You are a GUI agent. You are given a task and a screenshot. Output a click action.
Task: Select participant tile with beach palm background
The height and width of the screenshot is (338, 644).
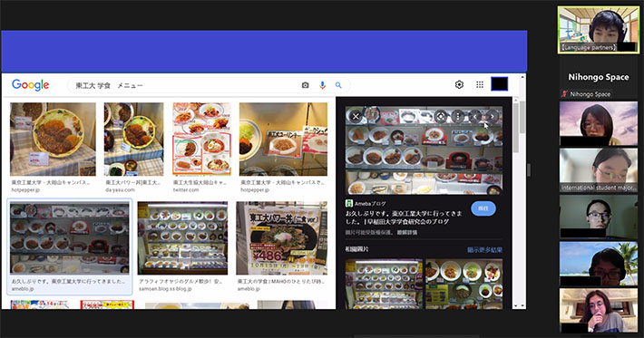point(599,264)
